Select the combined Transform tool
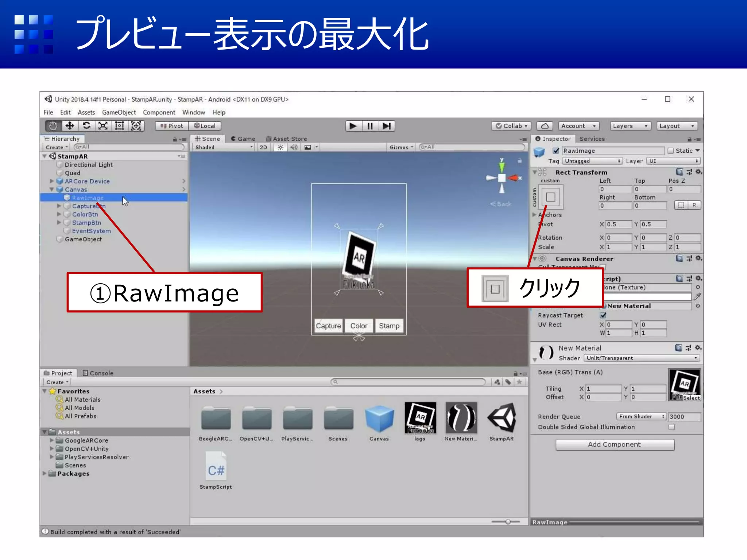The image size is (747, 560). tap(136, 126)
